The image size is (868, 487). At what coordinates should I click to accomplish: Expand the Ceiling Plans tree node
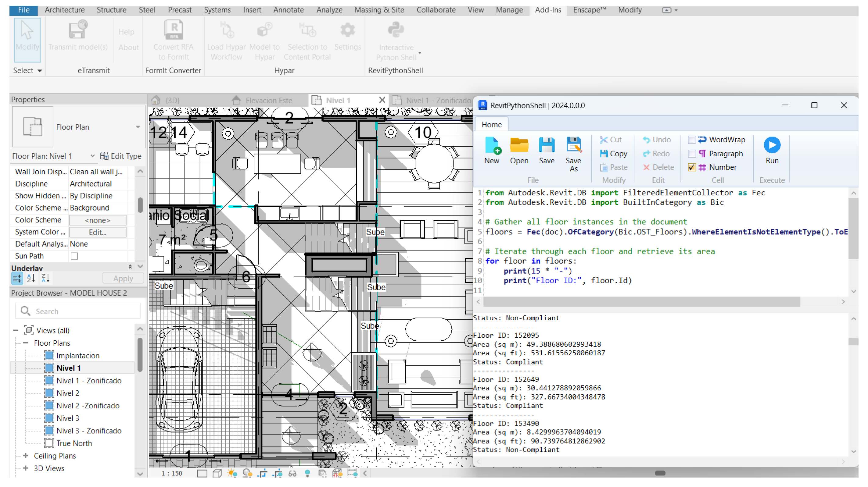click(x=26, y=456)
